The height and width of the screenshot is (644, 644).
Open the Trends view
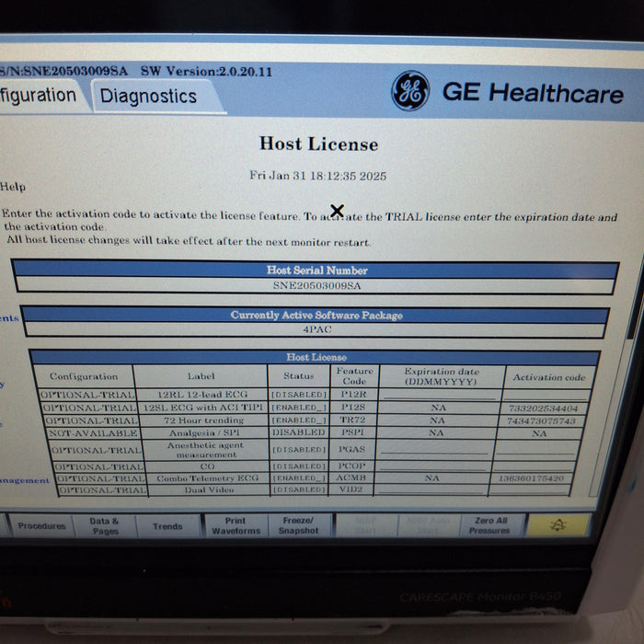pos(167,526)
